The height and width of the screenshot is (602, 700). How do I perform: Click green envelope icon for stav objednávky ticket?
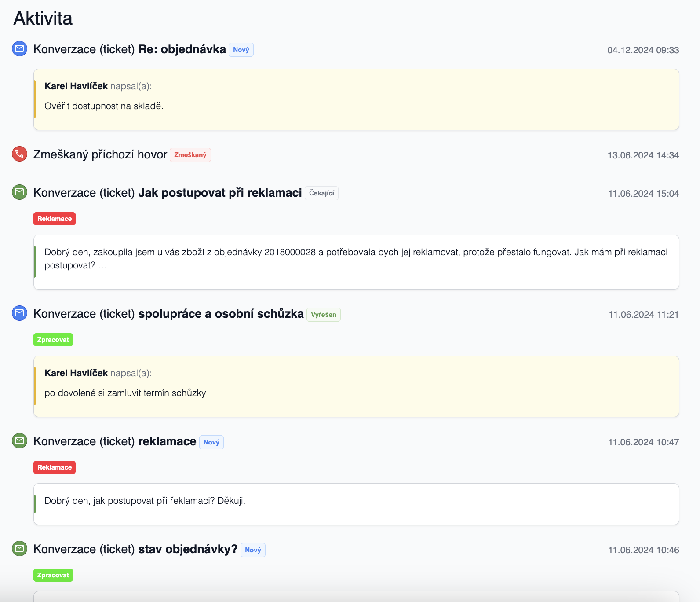click(19, 548)
